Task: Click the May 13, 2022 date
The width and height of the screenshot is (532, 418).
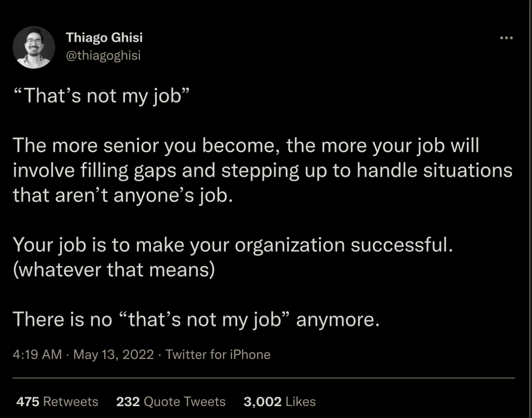Action: [113, 354]
